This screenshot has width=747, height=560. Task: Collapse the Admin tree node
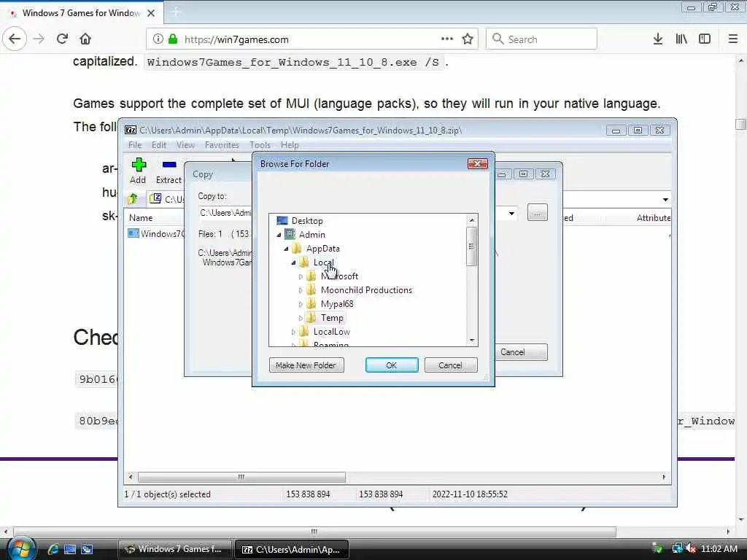tap(279, 235)
